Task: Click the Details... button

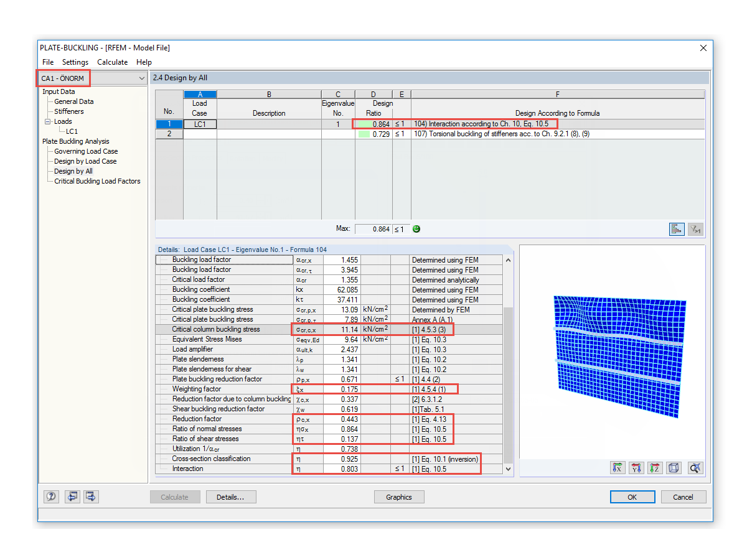Action: [230, 497]
